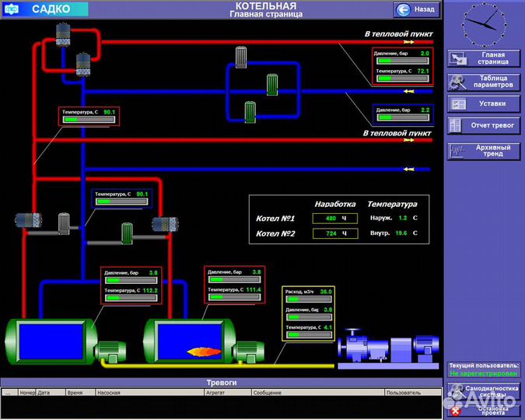Show the Архивный тренд chart
Screen dimensions: 525x420
point(482,150)
